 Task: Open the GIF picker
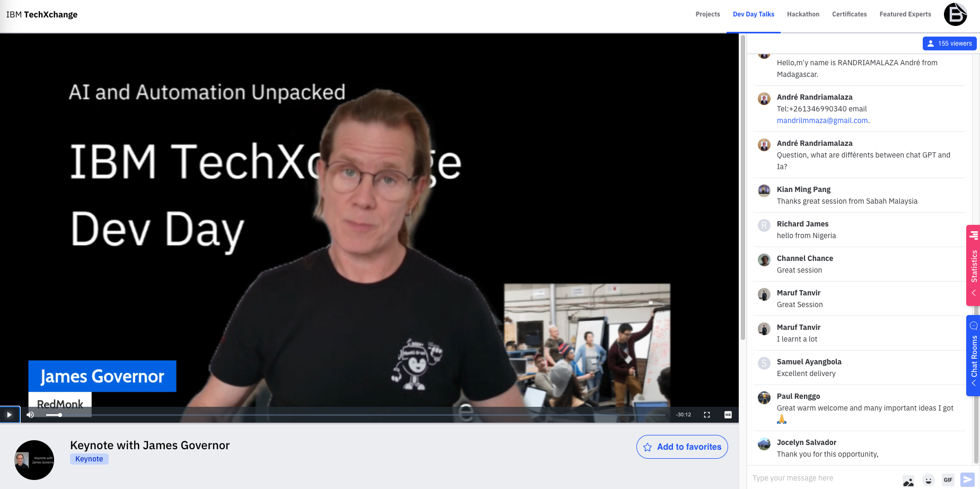coord(948,479)
